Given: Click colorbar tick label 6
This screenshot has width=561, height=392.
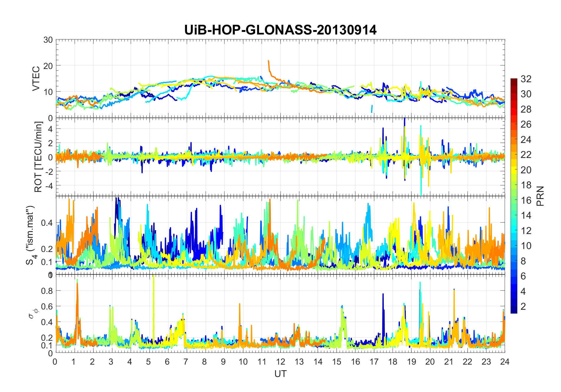Looking at the screenshot, I should 523,276.
